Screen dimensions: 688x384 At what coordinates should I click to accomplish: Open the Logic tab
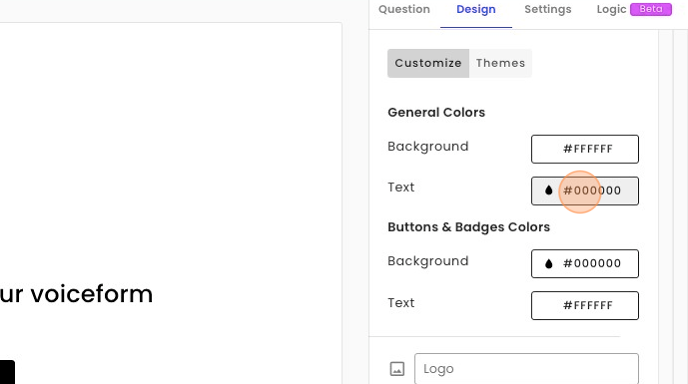(611, 9)
